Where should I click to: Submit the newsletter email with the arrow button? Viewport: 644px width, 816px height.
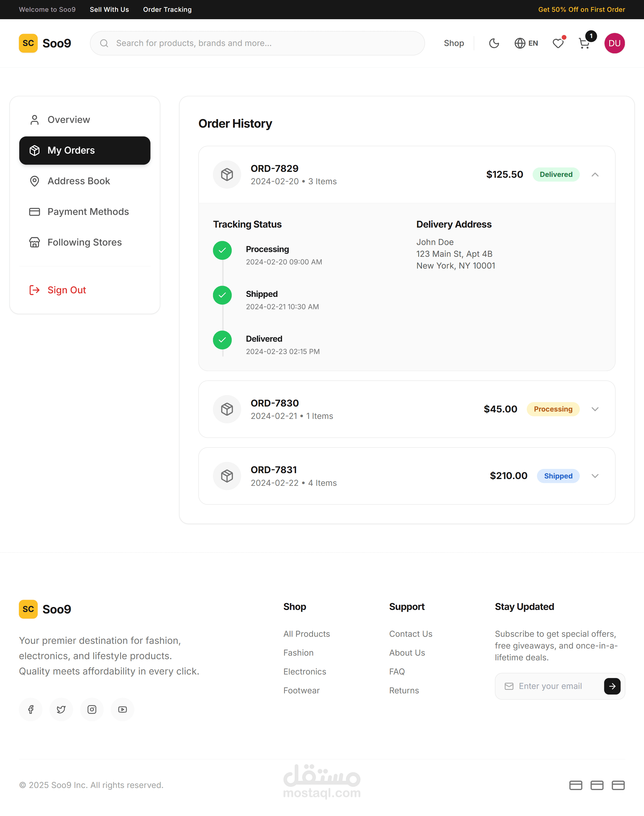pos(612,686)
